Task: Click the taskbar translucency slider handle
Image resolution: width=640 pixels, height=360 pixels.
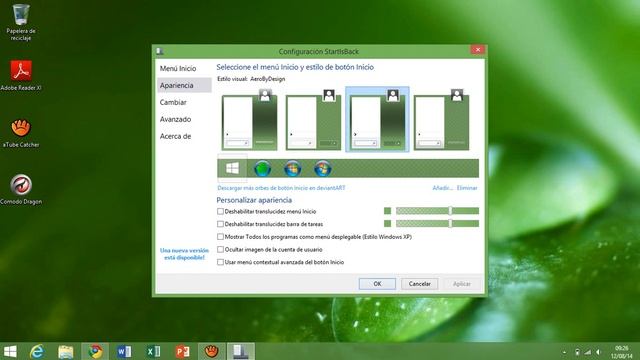Action: pos(450,224)
